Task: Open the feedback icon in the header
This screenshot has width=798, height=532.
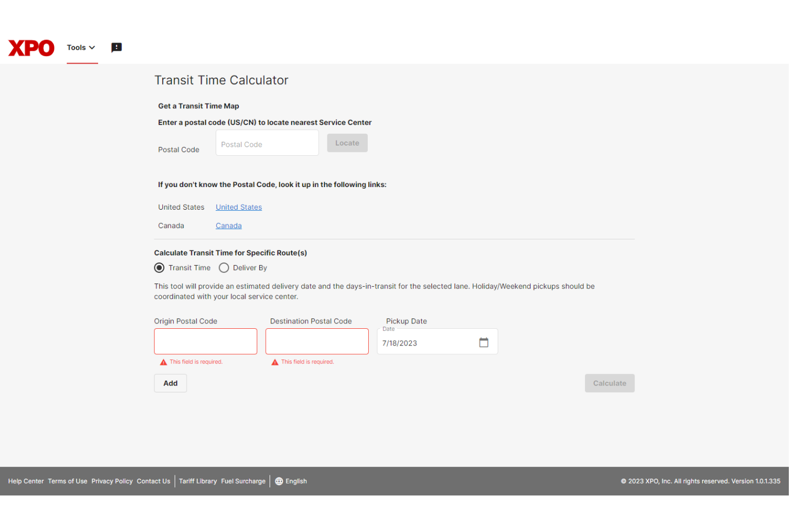Action: [116, 47]
